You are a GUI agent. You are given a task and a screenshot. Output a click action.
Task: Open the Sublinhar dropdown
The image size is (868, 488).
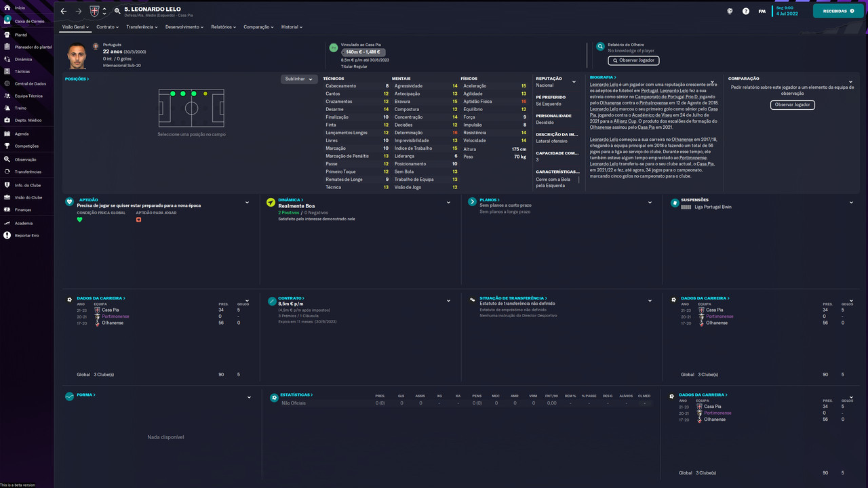click(299, 79)
